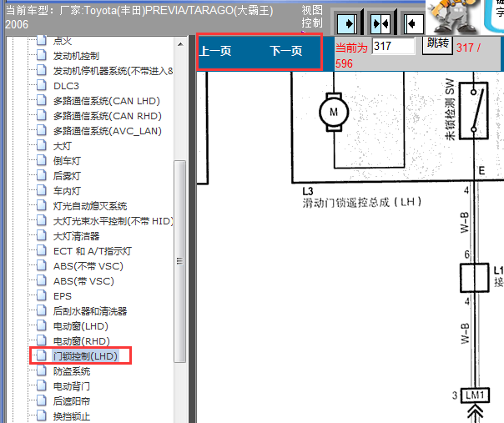Open 多路通信系统(CAN LHD)
The height and width of the screenshot is (423, 504).
point(107,101)
